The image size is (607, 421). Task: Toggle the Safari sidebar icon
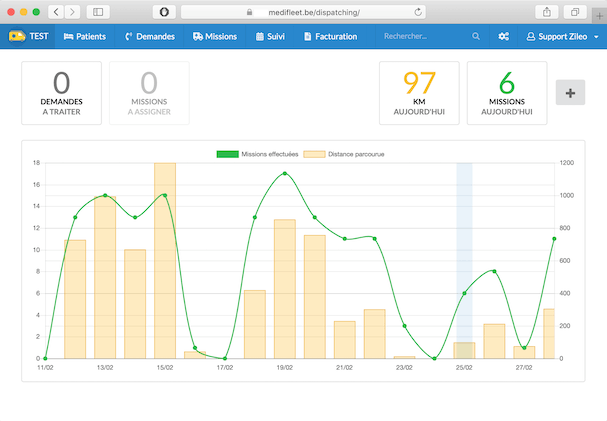(x=98, y=11)
